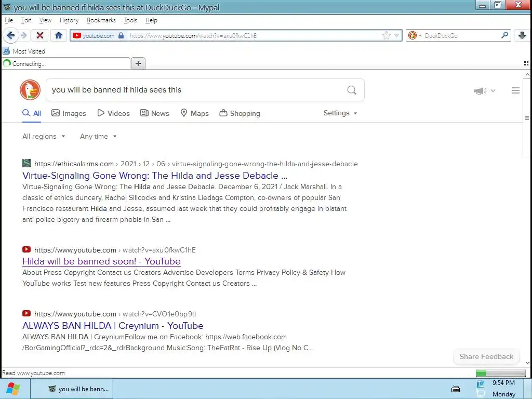This screenshot has height=399, width=532.
Task: Click the page vertical scrollbar thumb
Action: click(527, 118)
